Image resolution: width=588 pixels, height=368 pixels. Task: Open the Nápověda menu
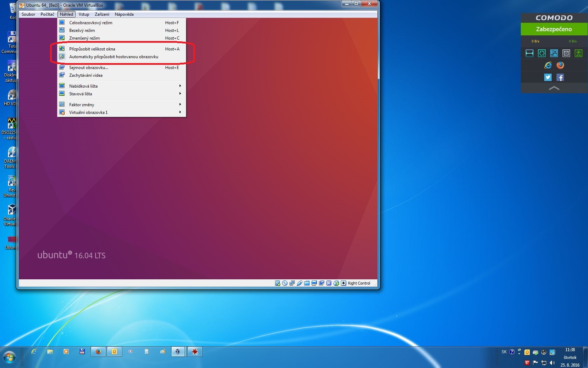click(x=124, y=14)
